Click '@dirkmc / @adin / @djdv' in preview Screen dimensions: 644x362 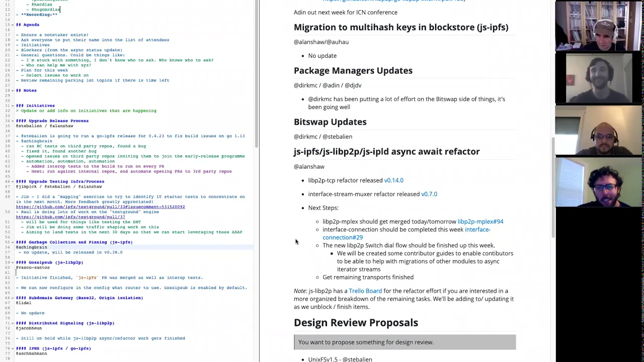coord(328,85)
